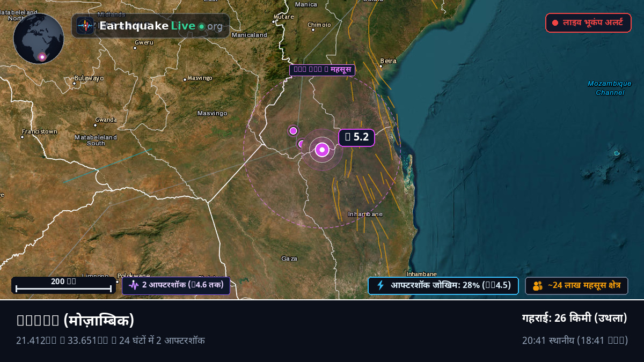Click the red dot in the alert badge
644x362 pixels.
555,23
